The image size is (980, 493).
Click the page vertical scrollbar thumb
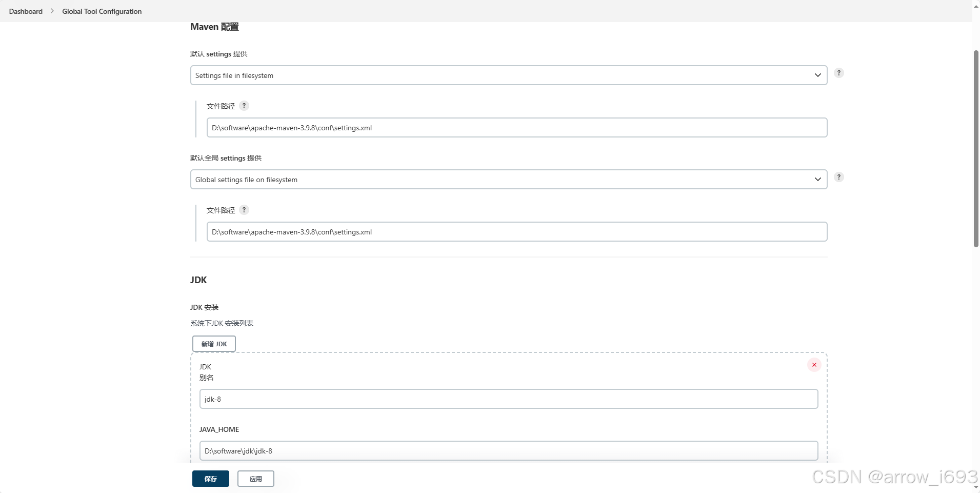coord(976,149)
